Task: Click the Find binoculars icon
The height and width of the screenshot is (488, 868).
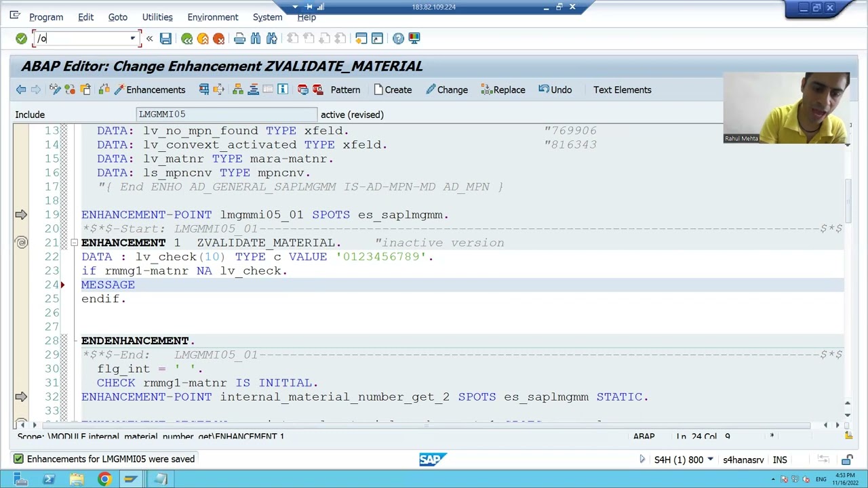Action: [x=256, y=39]
